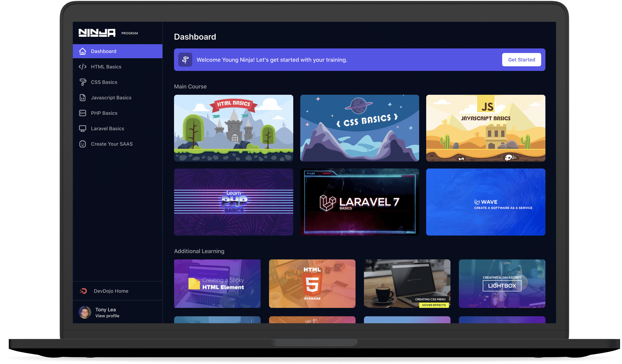Navigate to Laravel Basics sidebar item
Image resolution: width=622 pixels, height=364 pixels.
[x=117, y=129]
